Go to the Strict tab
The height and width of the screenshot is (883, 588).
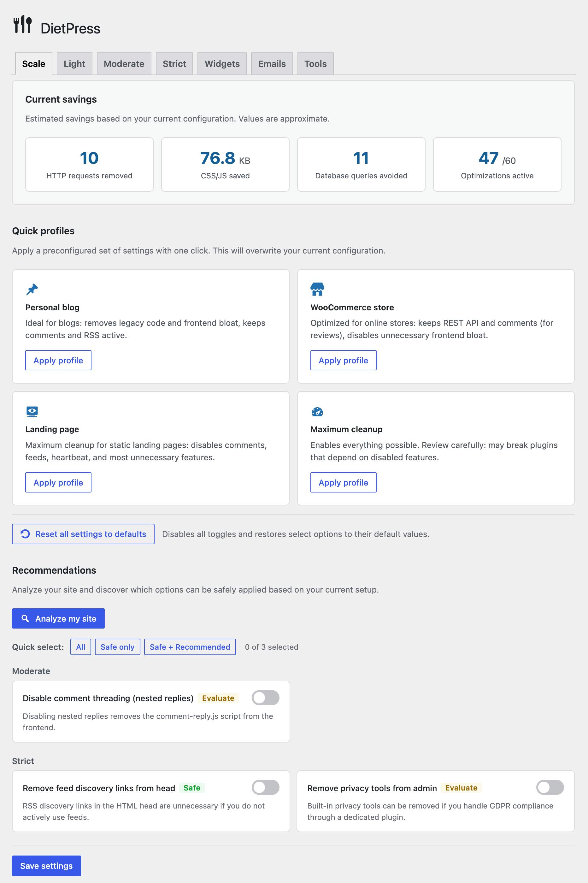pos(174,64)
